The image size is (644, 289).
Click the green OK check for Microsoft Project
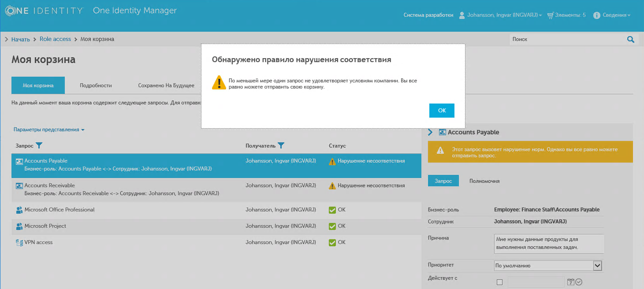pyautogui.click(x=332, y=226)
